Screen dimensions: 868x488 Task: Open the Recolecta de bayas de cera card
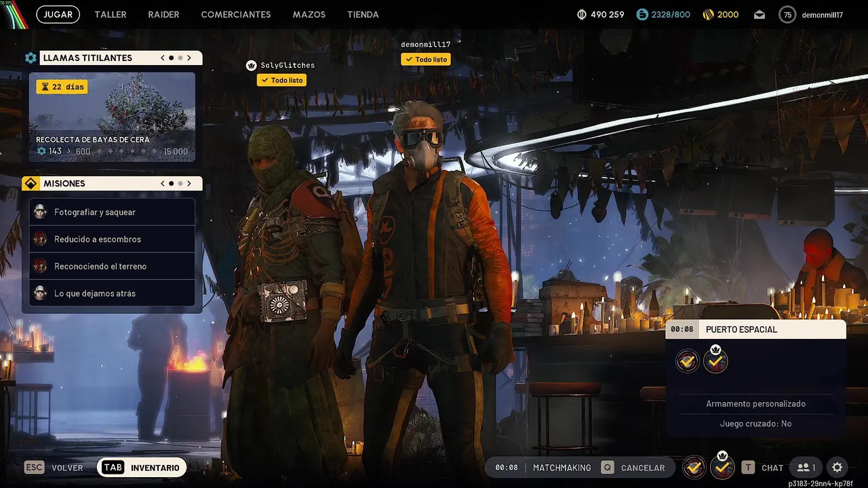(x=112, y=117)
